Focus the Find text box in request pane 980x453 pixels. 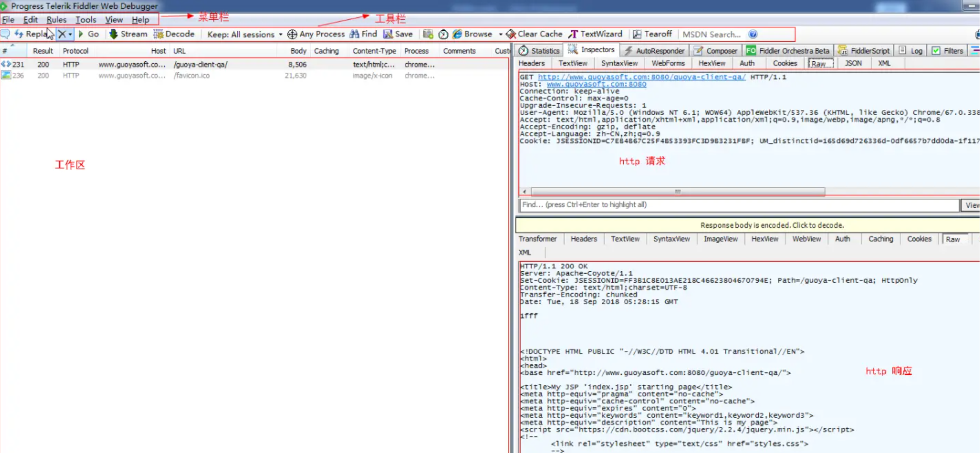(x=739, y=205)
